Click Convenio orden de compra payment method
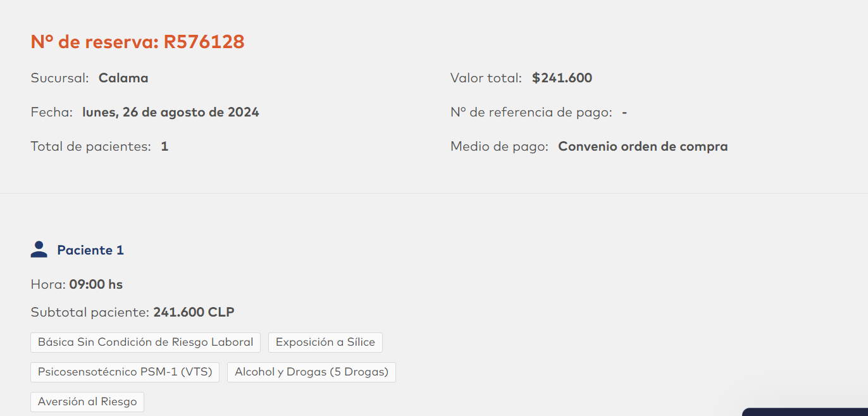The image size is (868, 416). pos(643,147)
